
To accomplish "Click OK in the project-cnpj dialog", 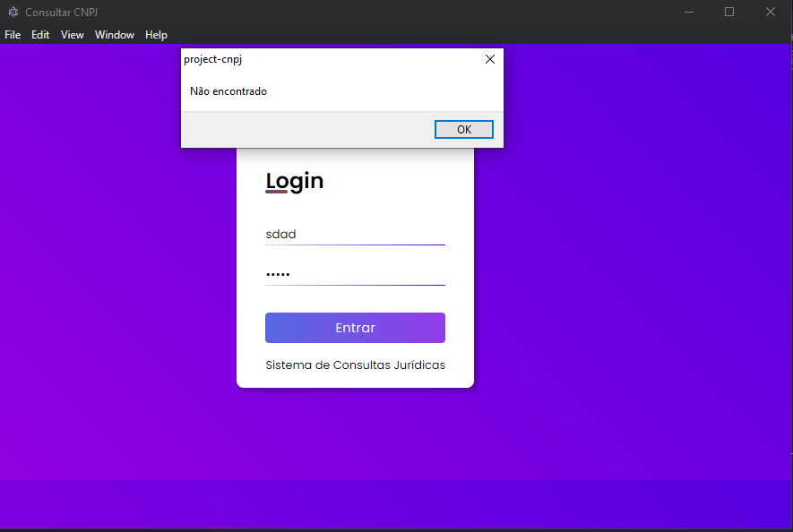I will click(464, 130).
